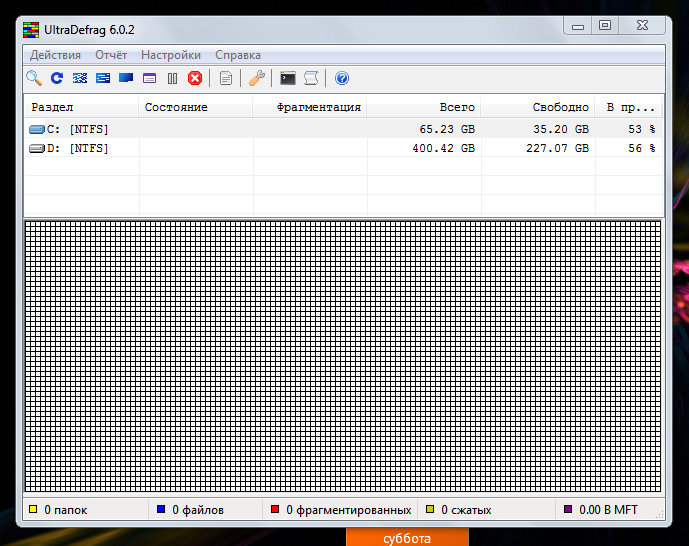Click the UltraDefrag title bar logo
Screen dimensions: 689x546
[x=31, y=30]
